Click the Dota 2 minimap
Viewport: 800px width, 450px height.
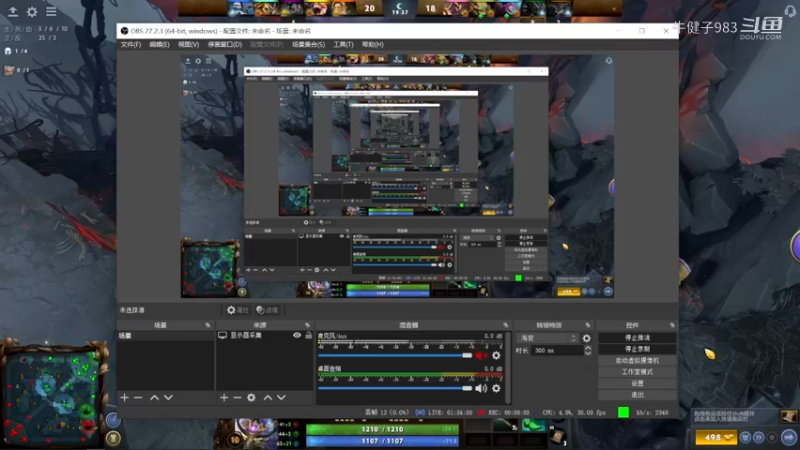tap(54, 395)
